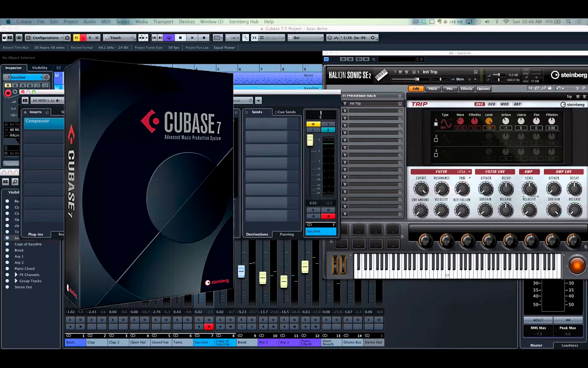This screenshot has width=588, height=368.
Task: Select the SUB page in Trip
Action: click(492, 104)
